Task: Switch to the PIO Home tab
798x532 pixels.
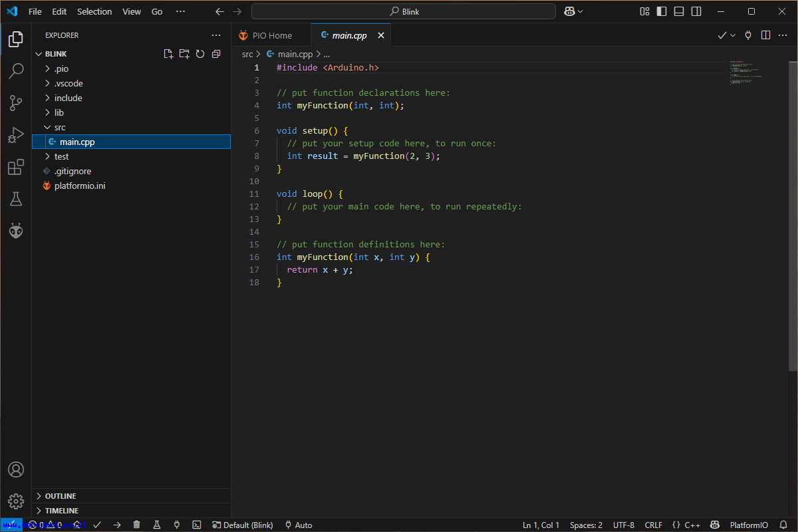Action: (x=271, y=35)
